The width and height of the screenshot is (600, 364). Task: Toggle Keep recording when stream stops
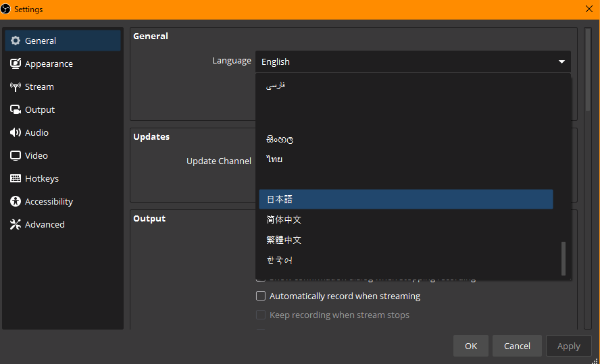pos(261,315)
